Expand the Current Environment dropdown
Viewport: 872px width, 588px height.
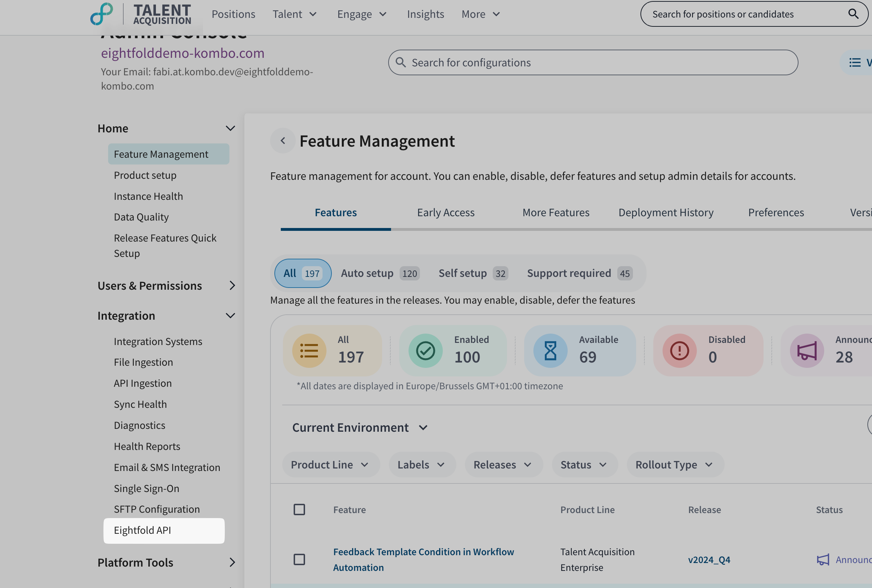tap(360, 427)
